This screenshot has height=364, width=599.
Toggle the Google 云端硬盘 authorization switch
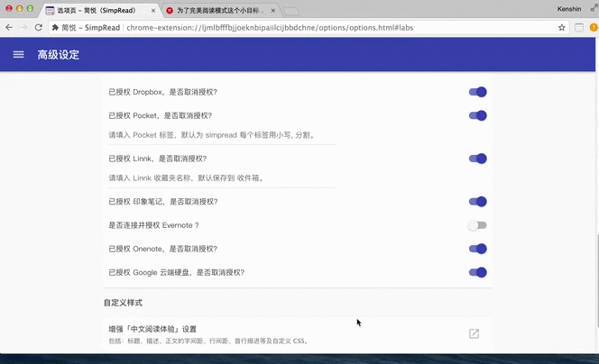477,272
